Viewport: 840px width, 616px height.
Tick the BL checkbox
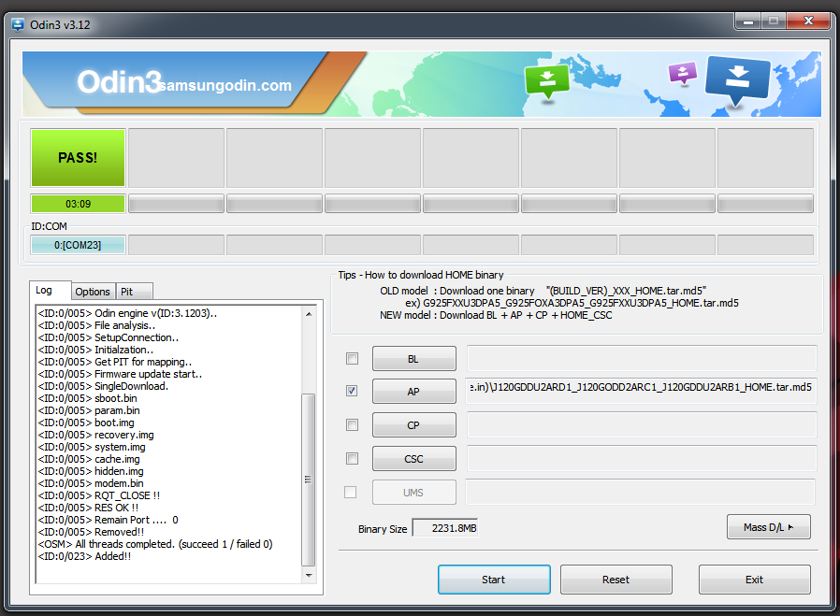coord(352,359)
